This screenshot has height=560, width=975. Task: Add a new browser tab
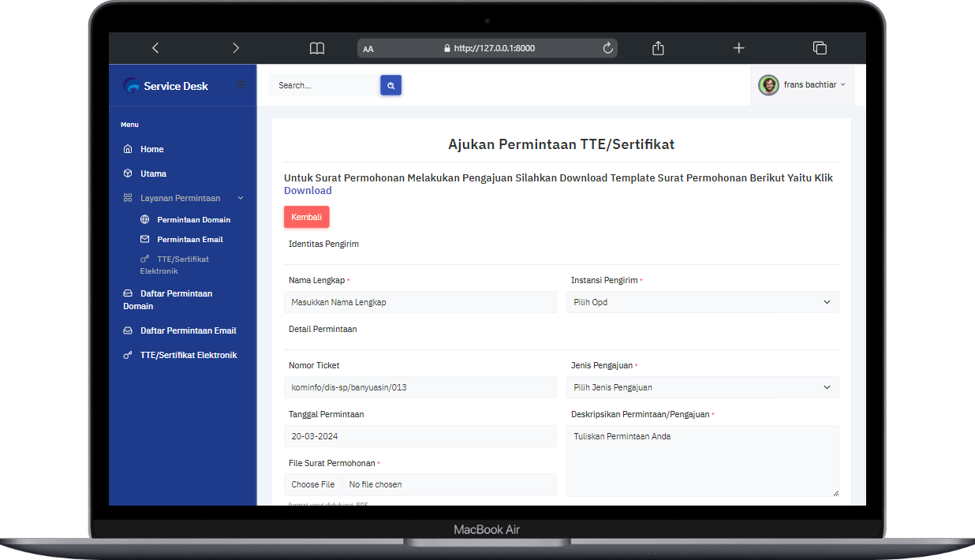tap(738, 48)
